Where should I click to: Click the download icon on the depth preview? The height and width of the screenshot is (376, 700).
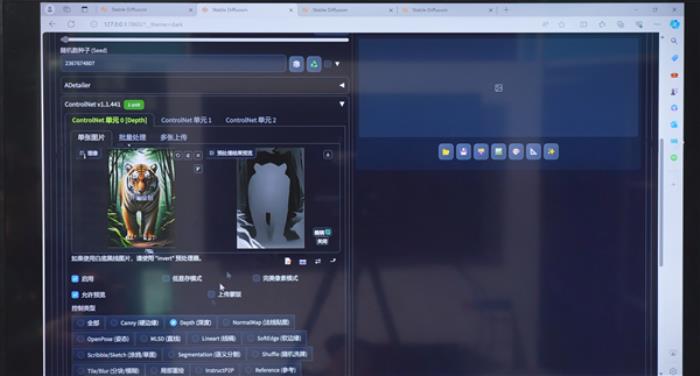(x=328, y=155)
